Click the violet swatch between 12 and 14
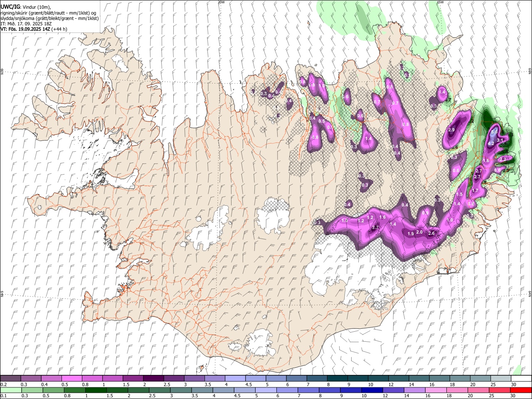Screen dimensions: 532x399 coord(393,390)
